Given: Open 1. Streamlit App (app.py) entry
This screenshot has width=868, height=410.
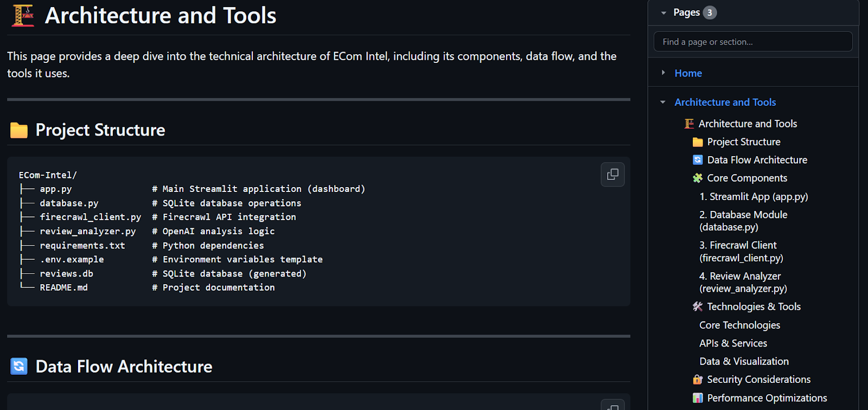Looking at the screenshot, I should [754, 196].
